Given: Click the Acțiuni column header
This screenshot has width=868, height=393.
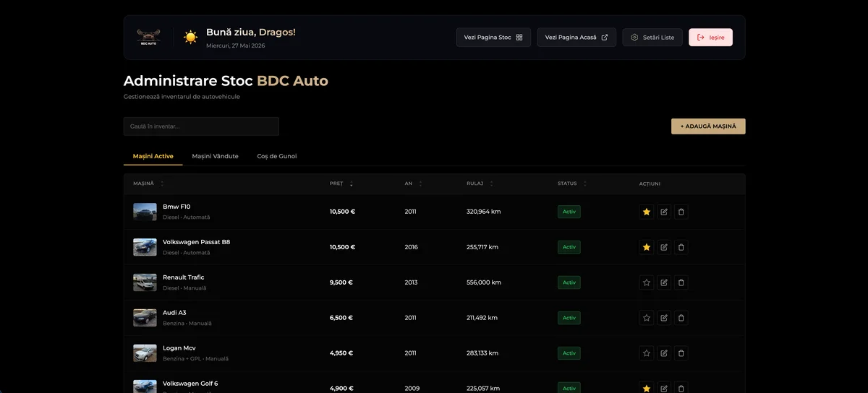Looking at the screenshot, I should [650, 183].
